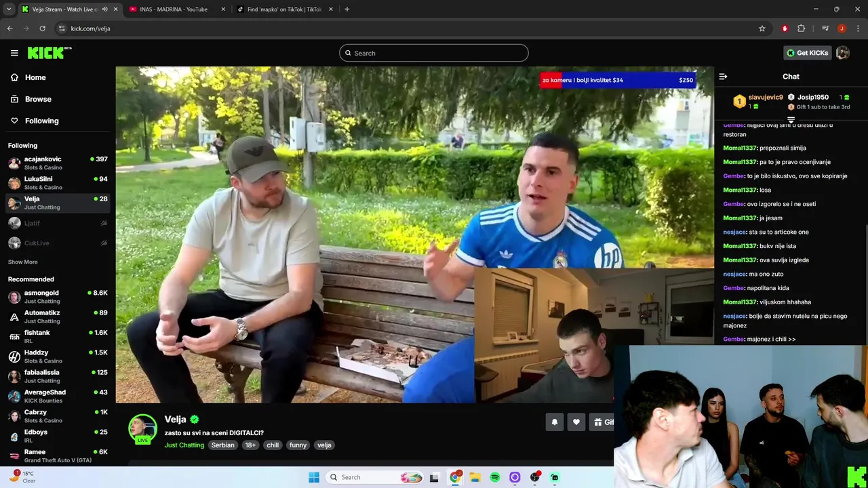This screenshot has width=868, height=488.
Task: Open the red hand adblocker extension
Action: [x=785, y=28]
